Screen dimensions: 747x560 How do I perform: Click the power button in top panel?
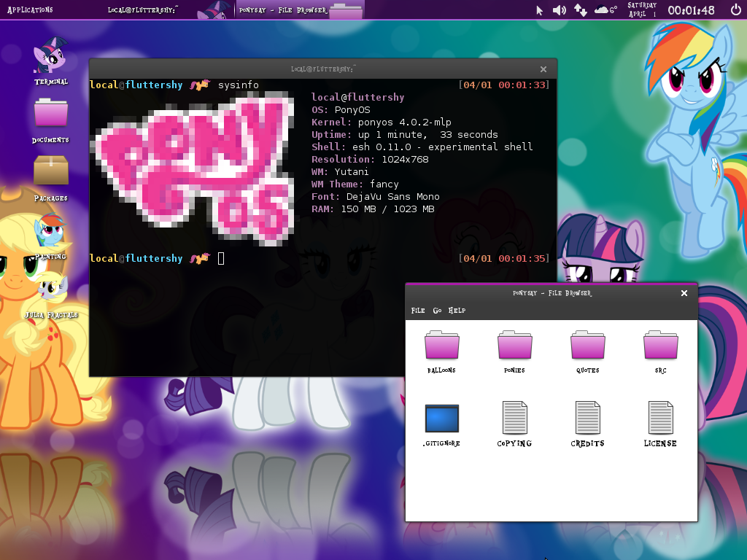click(x=735, y=9)
